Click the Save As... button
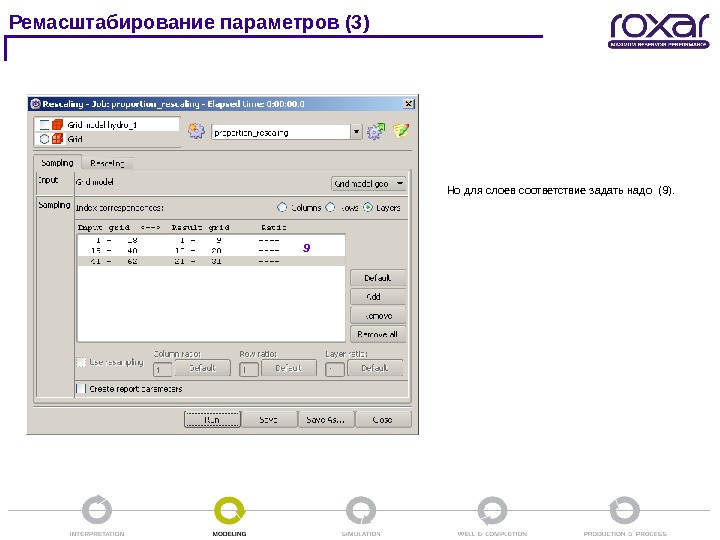 tap(326, 419)
